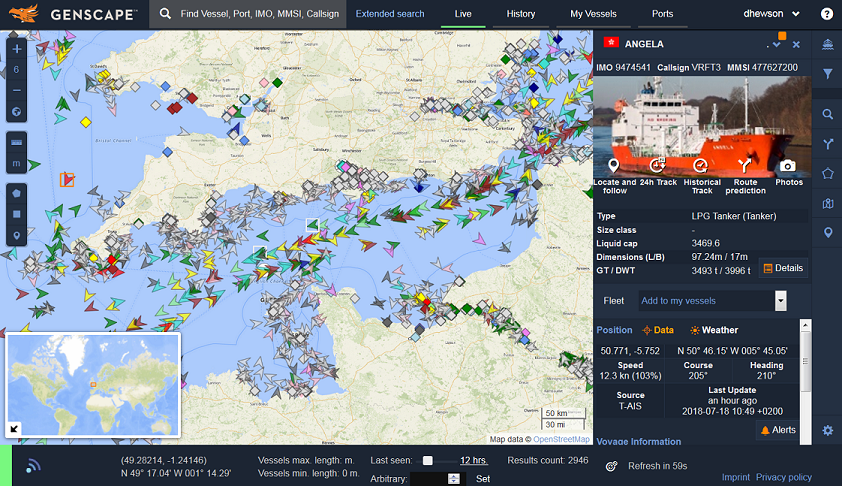Open the filter funnel in right sidebar
The image size is (842, 486).
pos(828,74)
